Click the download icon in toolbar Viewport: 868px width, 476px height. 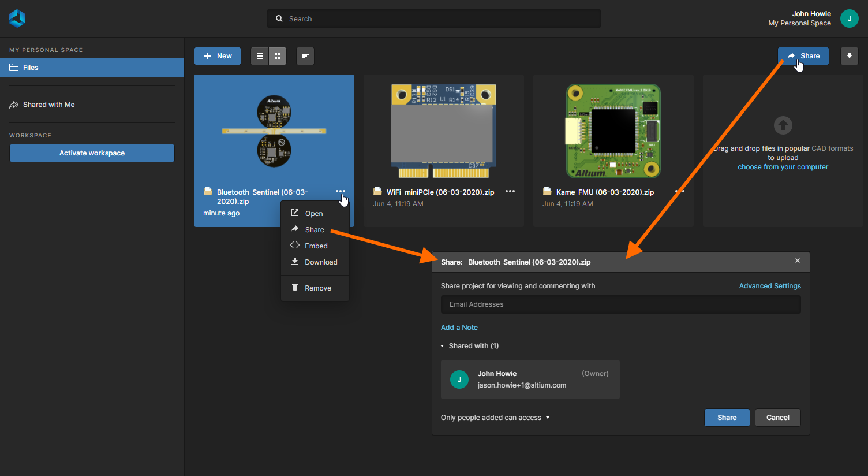pyautogui.click(x=849, y=56)
